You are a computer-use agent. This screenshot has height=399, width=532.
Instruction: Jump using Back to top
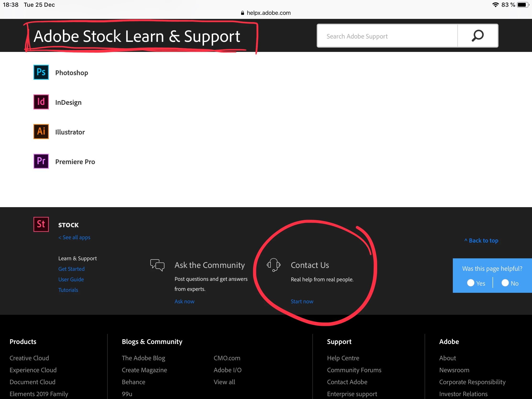coord(481,240)
